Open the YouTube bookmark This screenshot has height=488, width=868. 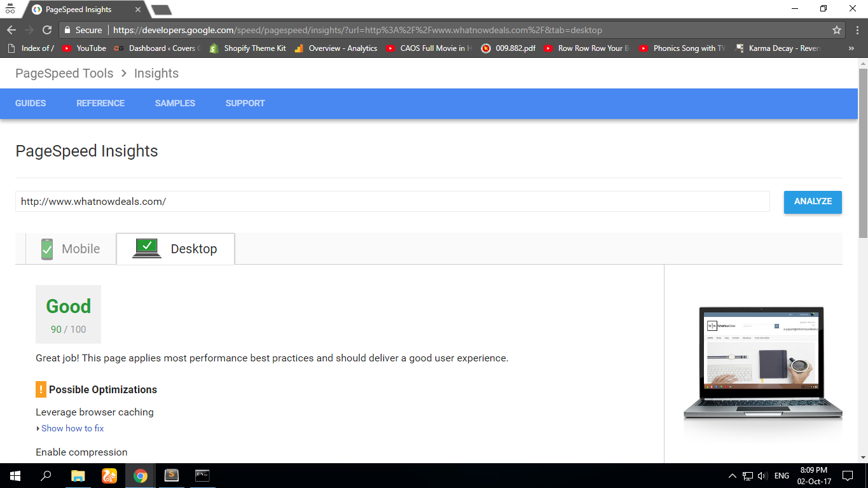pyautogui.click(x=85, y=48)
